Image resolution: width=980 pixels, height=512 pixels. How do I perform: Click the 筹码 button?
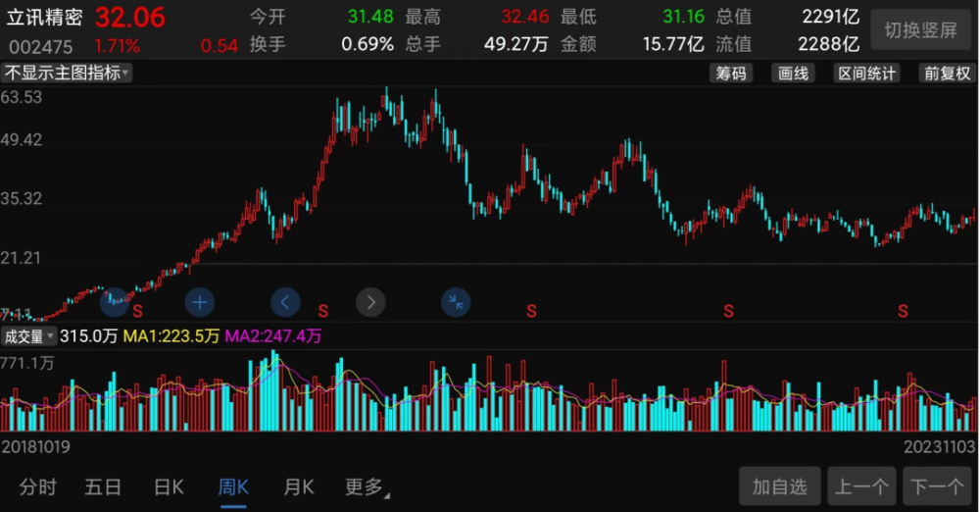click(x=731, y=74)
